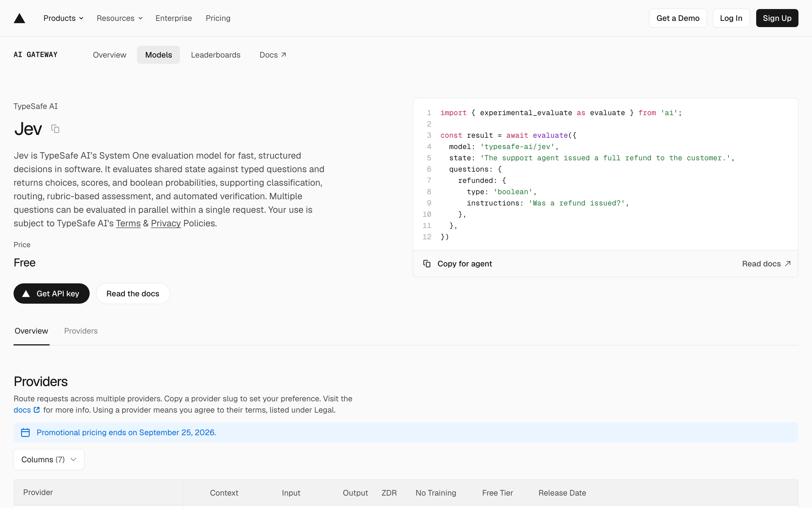This screenshot has height=508, width=812.
Task: Click the Sign Up button
Action: click(777, 18)
